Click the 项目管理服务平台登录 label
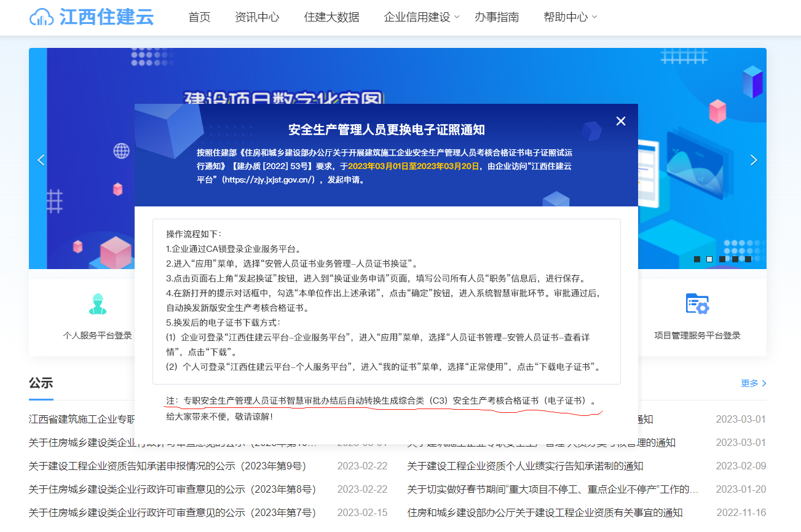The width and height of the screenshot is (801, 532). 697,335
